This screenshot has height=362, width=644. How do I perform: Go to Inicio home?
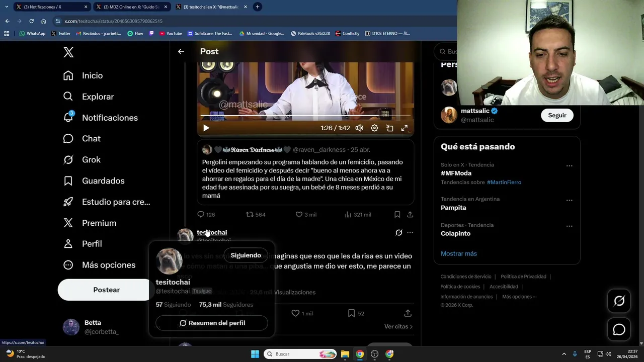(x=83, y=75)
